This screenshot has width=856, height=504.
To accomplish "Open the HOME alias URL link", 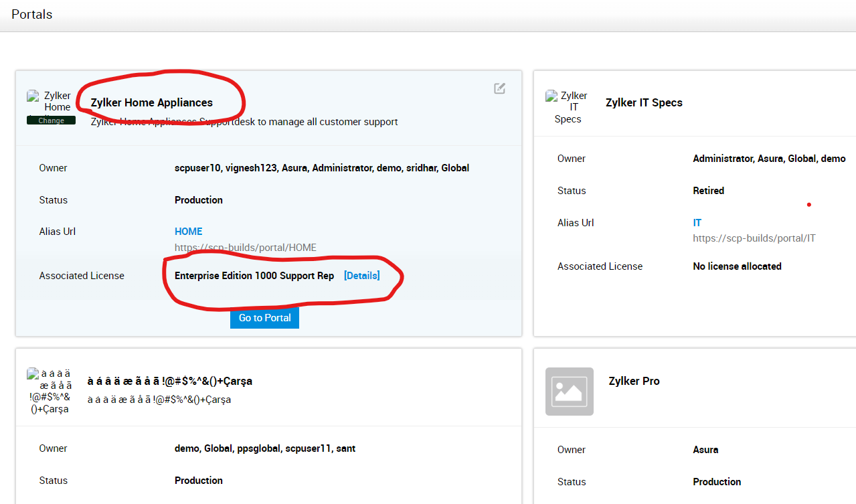I will (x=188, y=232).
